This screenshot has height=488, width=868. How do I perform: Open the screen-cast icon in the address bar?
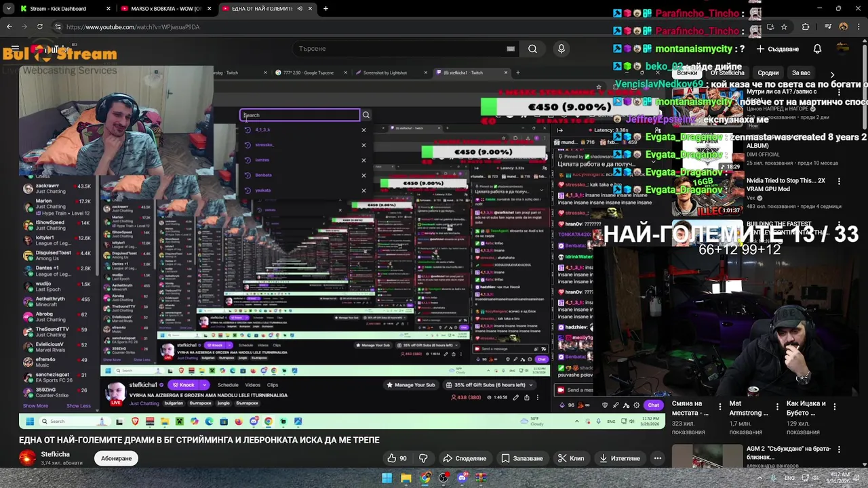pyautogui.click(x=770, y=27)
